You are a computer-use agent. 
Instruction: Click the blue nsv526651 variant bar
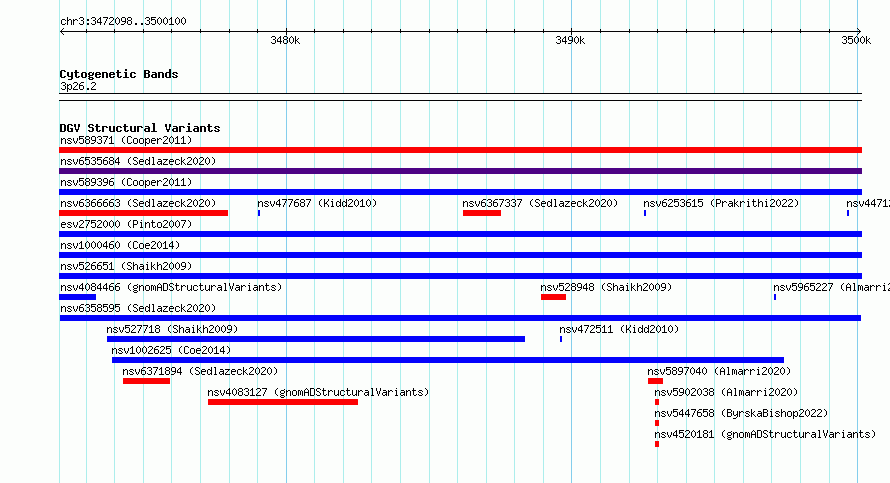click(460, 276)
